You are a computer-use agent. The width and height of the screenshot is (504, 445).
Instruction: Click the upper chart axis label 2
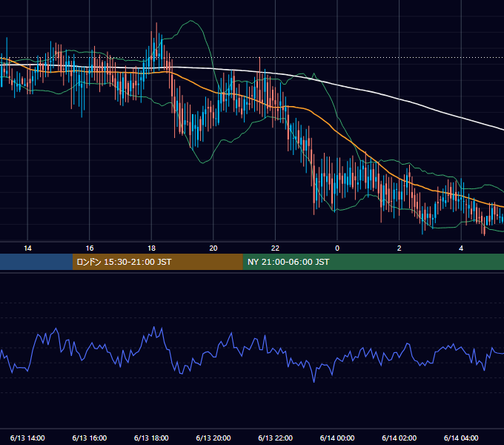click(x=399, y=248)
